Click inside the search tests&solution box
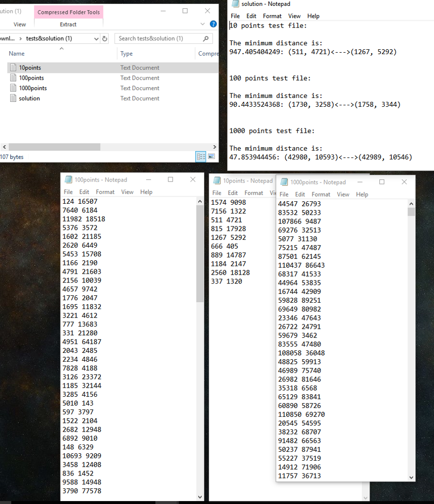 (x=157, y=38)
